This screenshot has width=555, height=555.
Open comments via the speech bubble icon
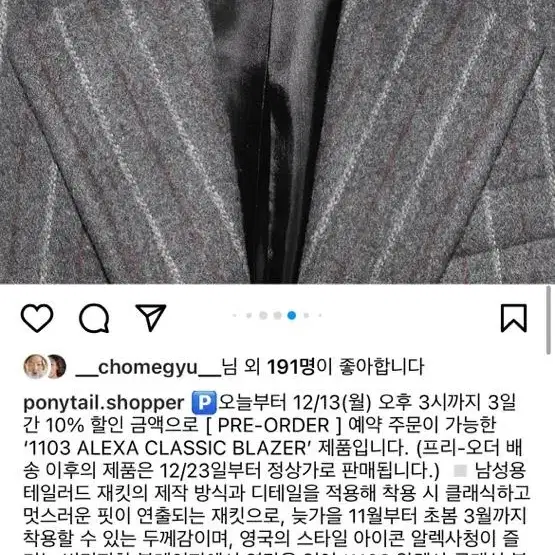94,318
